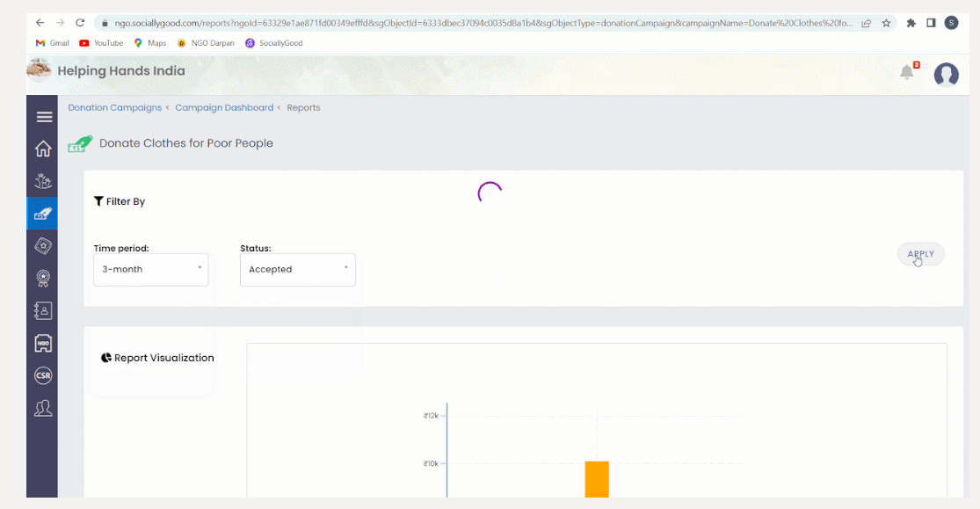The image size is (980, 509).
Task: Open the contacts book sidebar icon
Action: click(x=43, y=311)
